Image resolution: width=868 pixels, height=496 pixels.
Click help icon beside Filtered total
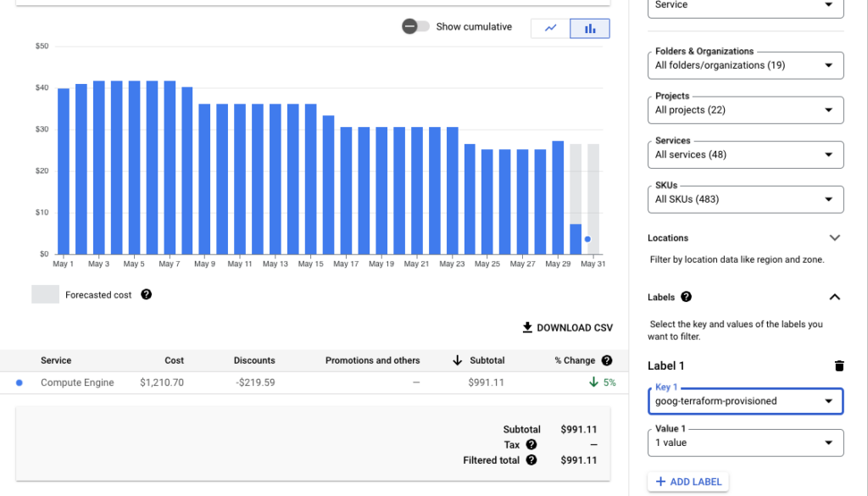click(531, 460)
